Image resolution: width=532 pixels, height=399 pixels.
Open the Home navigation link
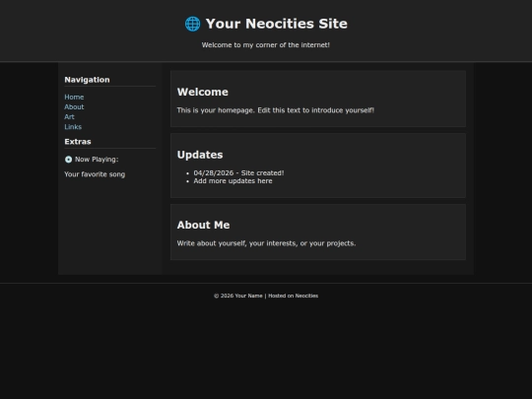coord(74,97)
